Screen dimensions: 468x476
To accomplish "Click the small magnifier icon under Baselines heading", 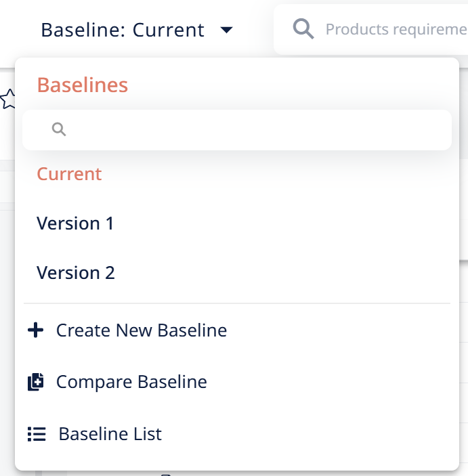I will click(x=59, y=129).
